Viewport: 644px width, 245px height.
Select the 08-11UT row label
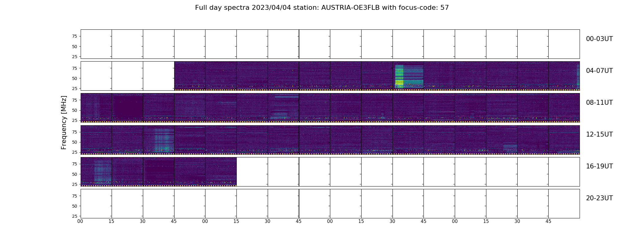[599, 103]
